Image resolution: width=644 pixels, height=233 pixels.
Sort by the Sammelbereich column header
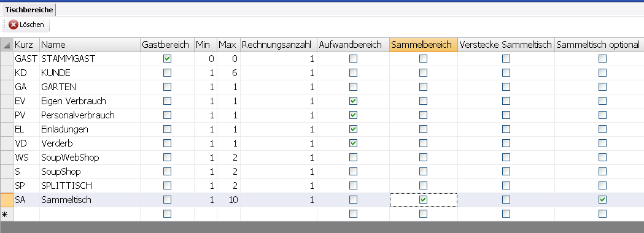coord(424,45)
